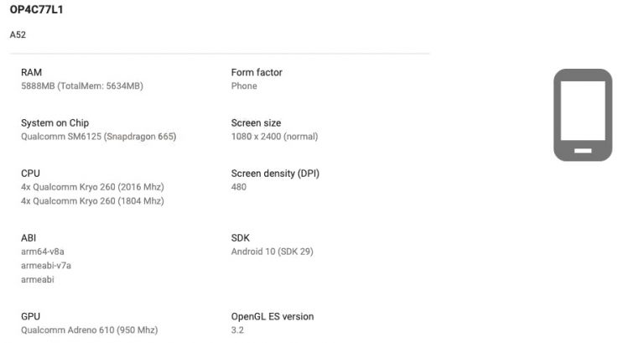Select the Qualcomm SM6125 Snapdragon 665 text

point(98,137)
